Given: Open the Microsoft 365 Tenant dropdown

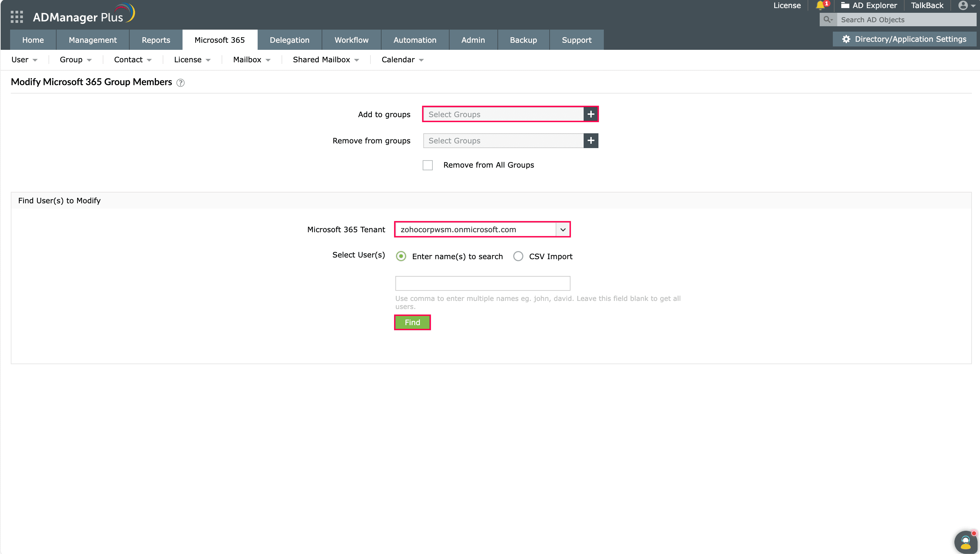Looking at the screenshot, I should click(x=563, y=229).
